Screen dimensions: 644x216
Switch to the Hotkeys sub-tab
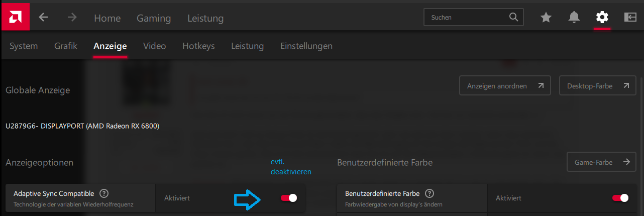[198, 46]
